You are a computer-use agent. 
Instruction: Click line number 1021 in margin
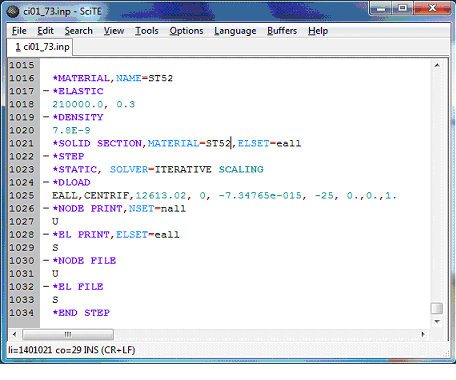tap(22, 143)
